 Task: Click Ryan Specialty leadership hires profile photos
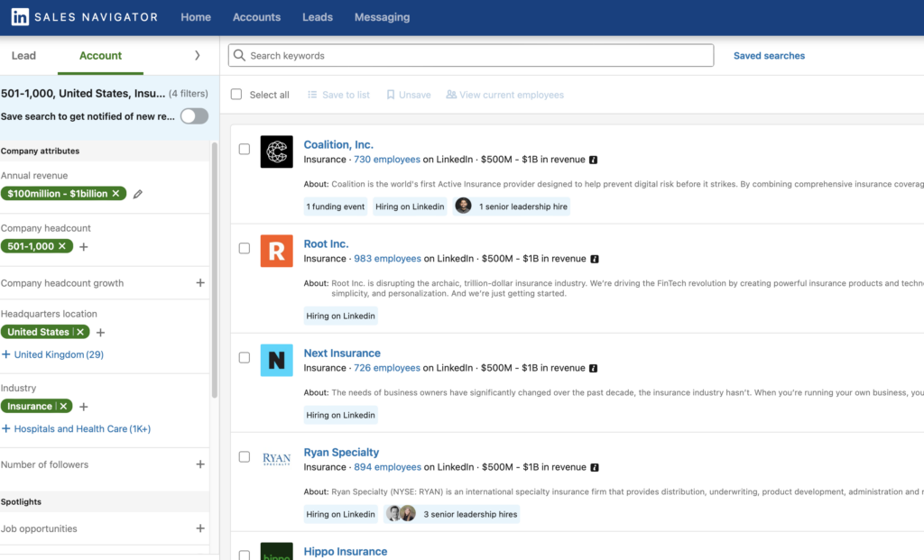tap(401, 513)
